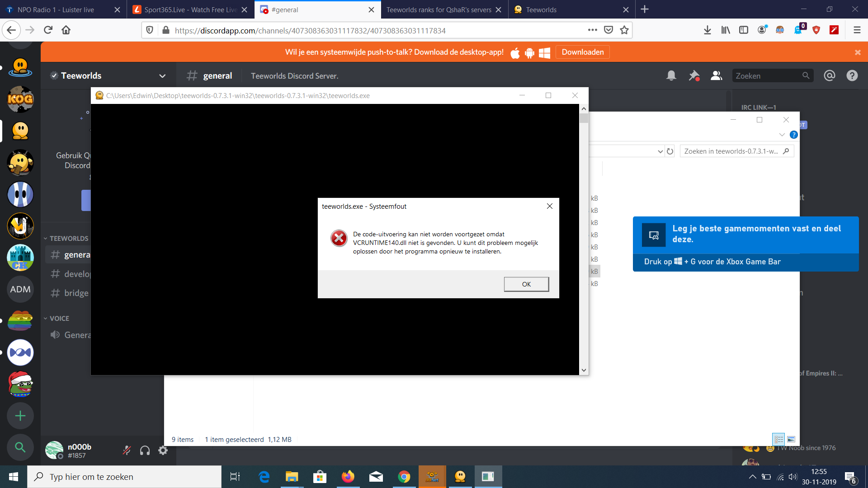Viewport: 868px width, 488px height.
Task: Collapse the VOICE channel category
Action: (x=57, y=319)
